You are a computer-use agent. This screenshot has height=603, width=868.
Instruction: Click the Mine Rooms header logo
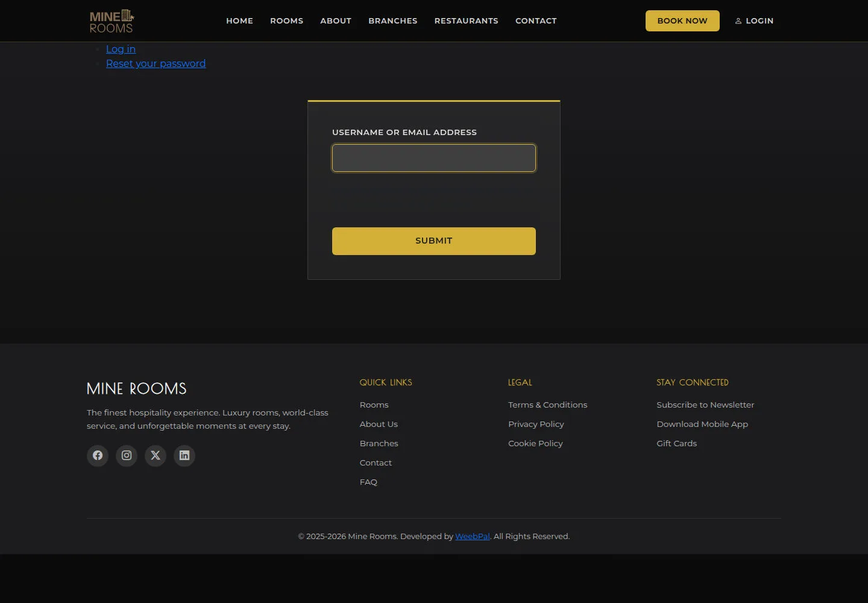(112, 21)
